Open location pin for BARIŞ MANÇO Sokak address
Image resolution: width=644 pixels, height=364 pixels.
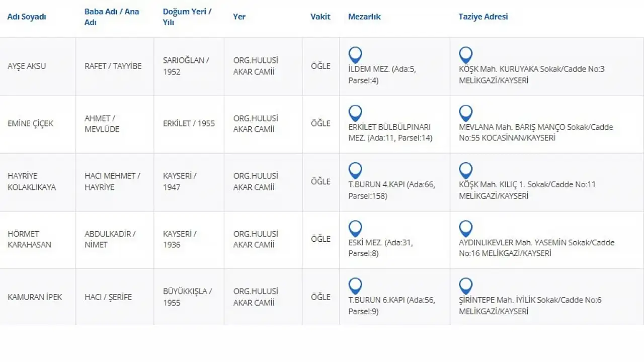(x=465, y=113)
